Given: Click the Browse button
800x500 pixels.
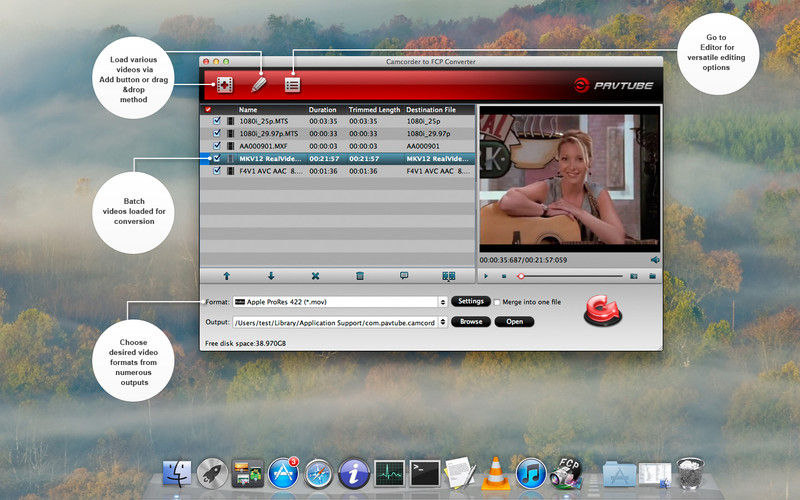Looking at the screenshot, I should click(x=471, y=322).
